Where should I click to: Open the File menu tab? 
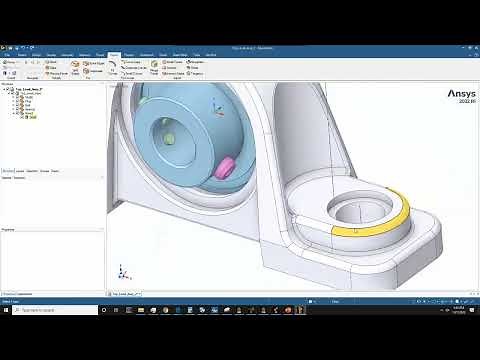coord(7,55)
